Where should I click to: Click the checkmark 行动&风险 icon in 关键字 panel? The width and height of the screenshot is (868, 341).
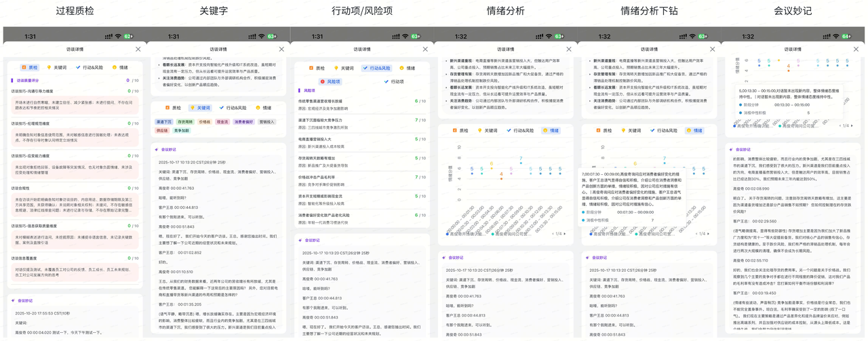coord(222,108)
